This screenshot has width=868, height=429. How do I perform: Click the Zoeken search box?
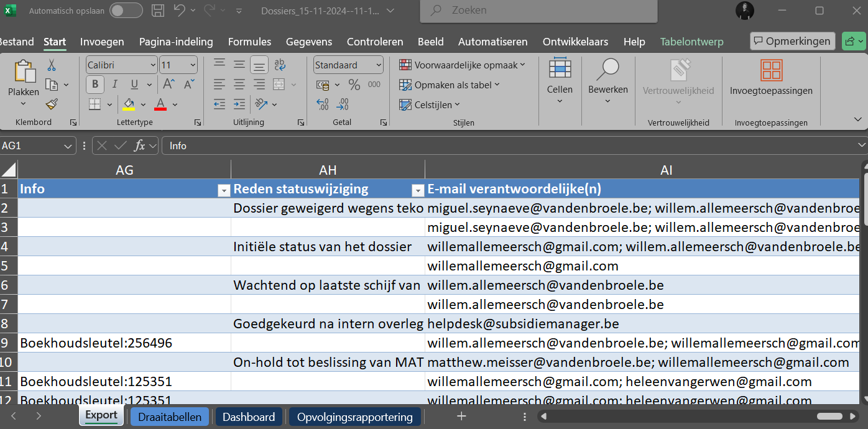tap(538, 11)
